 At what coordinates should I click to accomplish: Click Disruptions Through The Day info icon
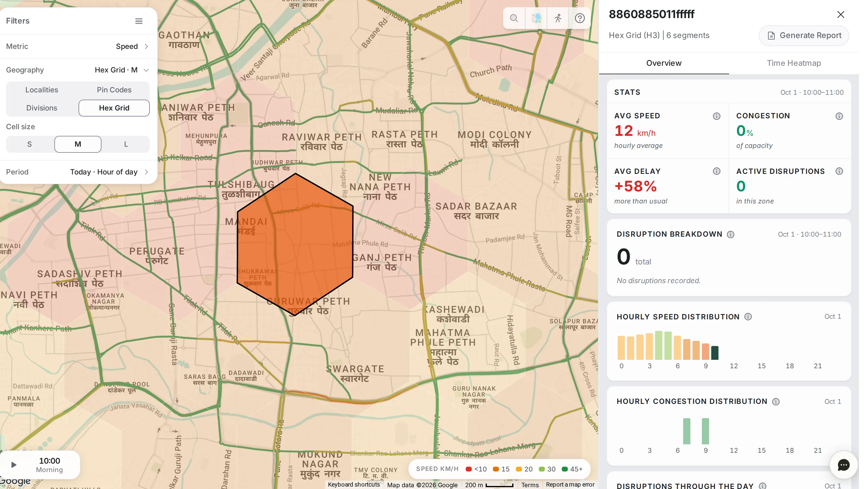pyautogui.click(x=762, y=486)
